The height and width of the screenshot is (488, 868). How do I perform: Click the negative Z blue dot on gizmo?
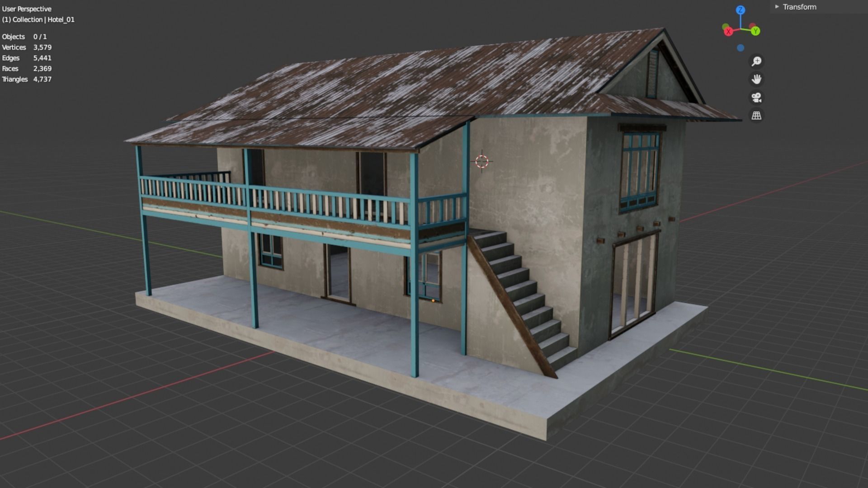[741, 48]
